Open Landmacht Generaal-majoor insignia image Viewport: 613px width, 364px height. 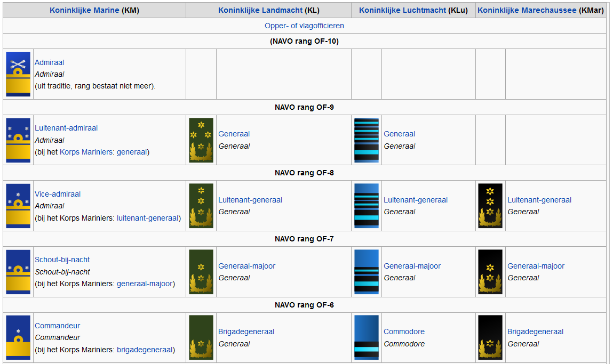201,272
